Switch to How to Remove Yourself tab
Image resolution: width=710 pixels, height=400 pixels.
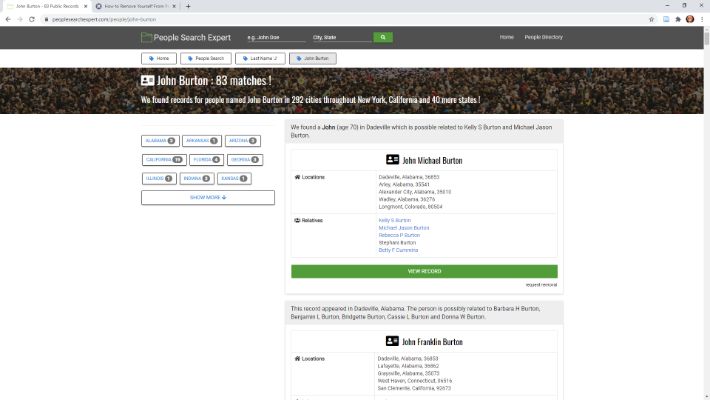(136, 6)
